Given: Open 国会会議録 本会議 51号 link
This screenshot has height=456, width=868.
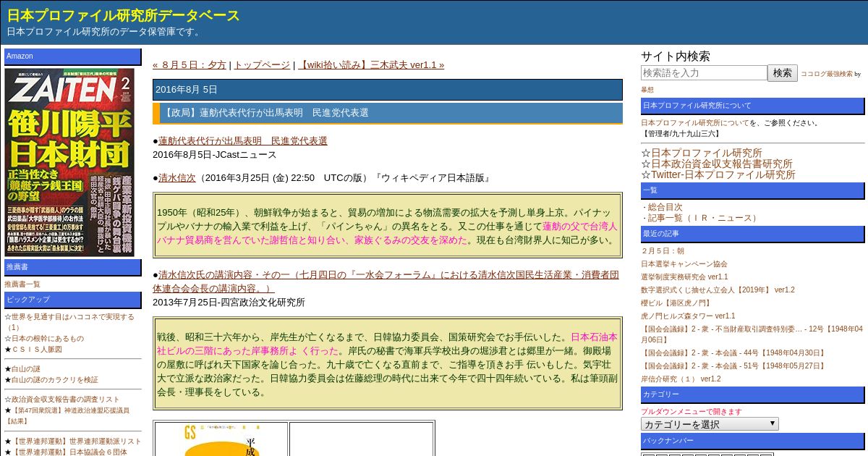Looking at the screenshot, I should [733, 366].
